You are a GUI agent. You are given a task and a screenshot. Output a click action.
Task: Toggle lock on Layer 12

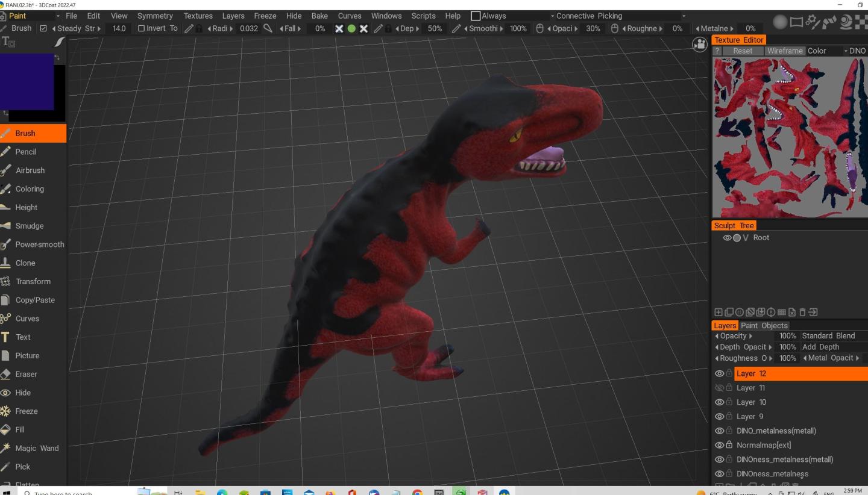click(729, 373)
